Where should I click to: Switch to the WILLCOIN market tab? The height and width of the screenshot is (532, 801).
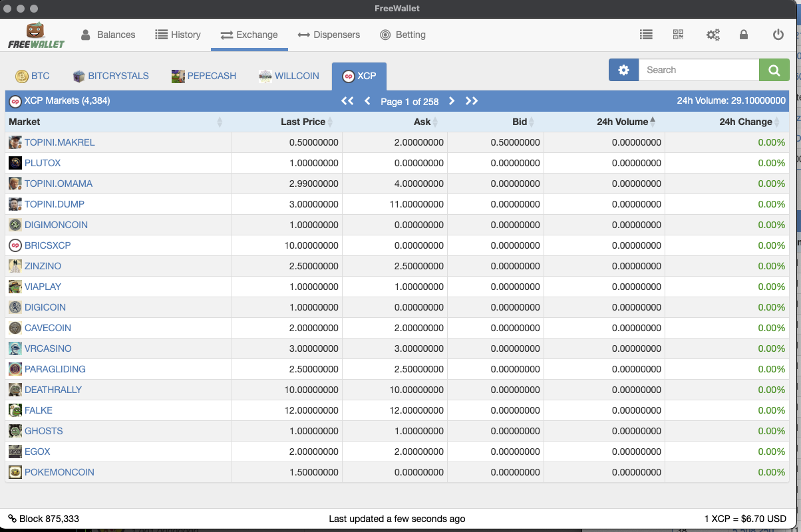click(289, 76)
